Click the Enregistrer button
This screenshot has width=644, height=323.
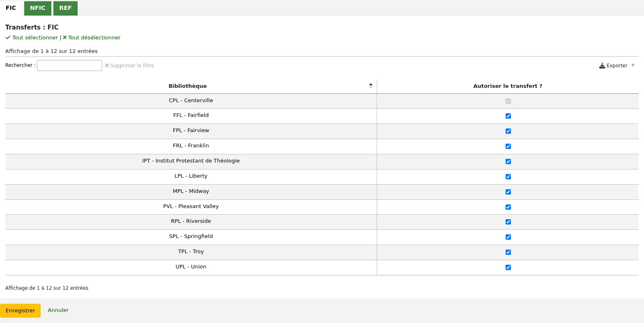click(x=20, y=311)
